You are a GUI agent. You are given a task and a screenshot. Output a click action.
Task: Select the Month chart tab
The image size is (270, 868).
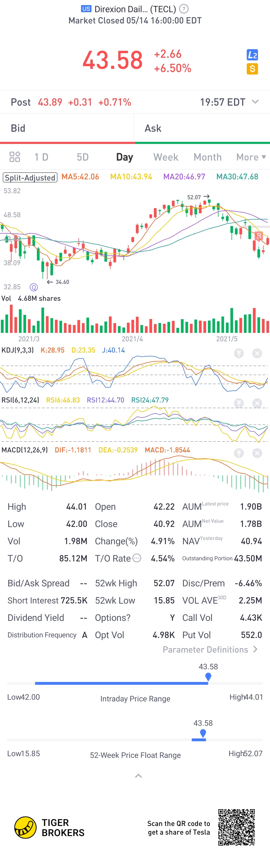click(x=208, y=157)
